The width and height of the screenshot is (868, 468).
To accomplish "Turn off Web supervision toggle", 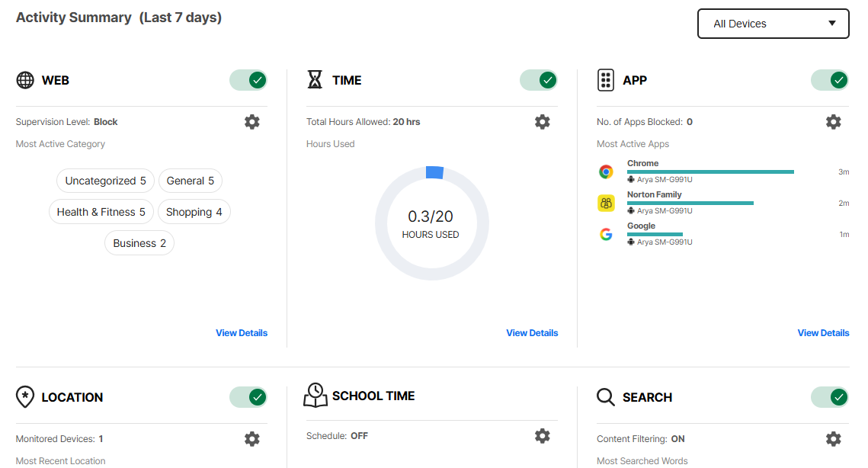I will pyautogui.click(x=248, y=80).
